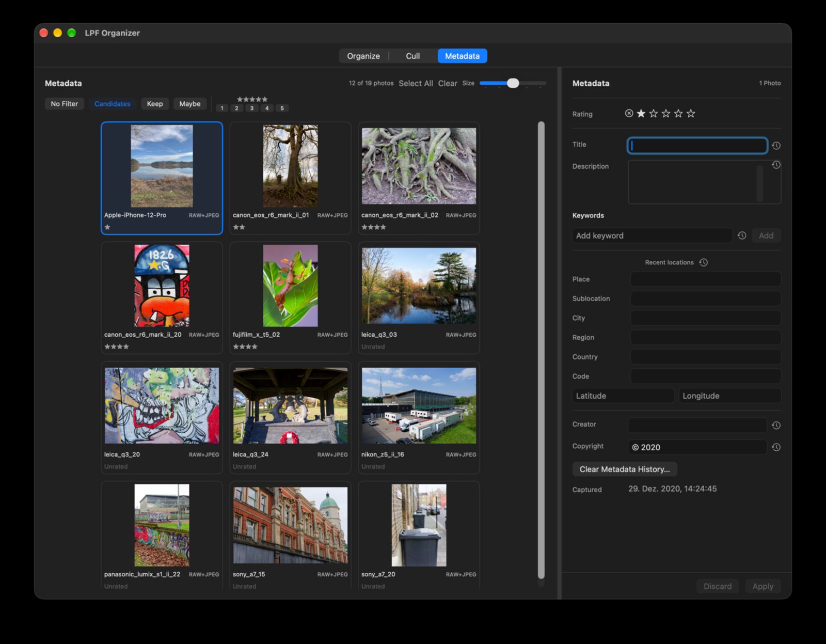
Task: Click the Discard button
Action: [718, 586]
